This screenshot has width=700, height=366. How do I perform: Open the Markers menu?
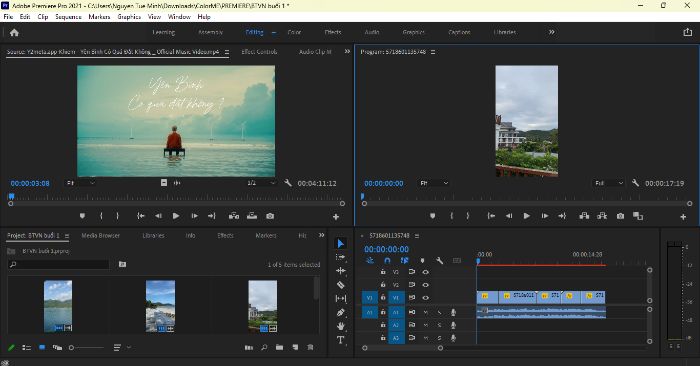click(x=99, y=17)
